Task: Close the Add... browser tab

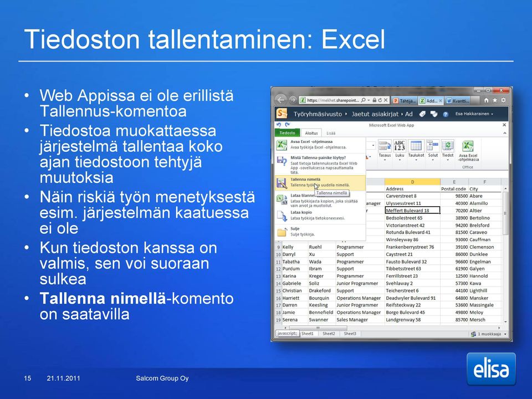Action: [441, 101]
